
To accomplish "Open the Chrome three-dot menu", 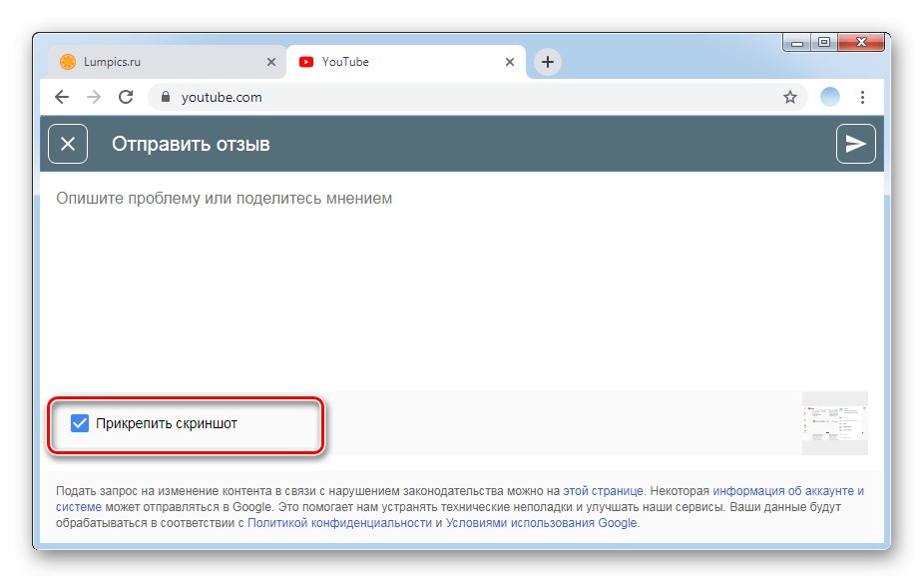I will click(x=862, y=97).
